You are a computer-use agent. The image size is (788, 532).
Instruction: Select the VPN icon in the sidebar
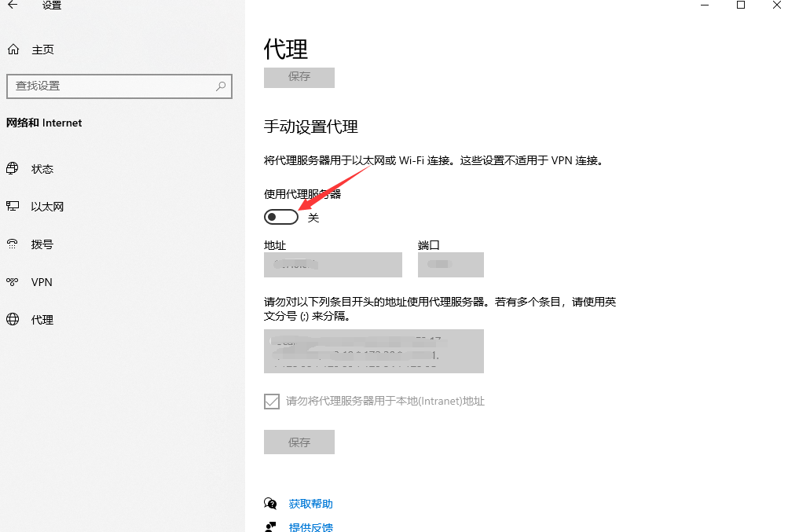[x=13, y=281]
